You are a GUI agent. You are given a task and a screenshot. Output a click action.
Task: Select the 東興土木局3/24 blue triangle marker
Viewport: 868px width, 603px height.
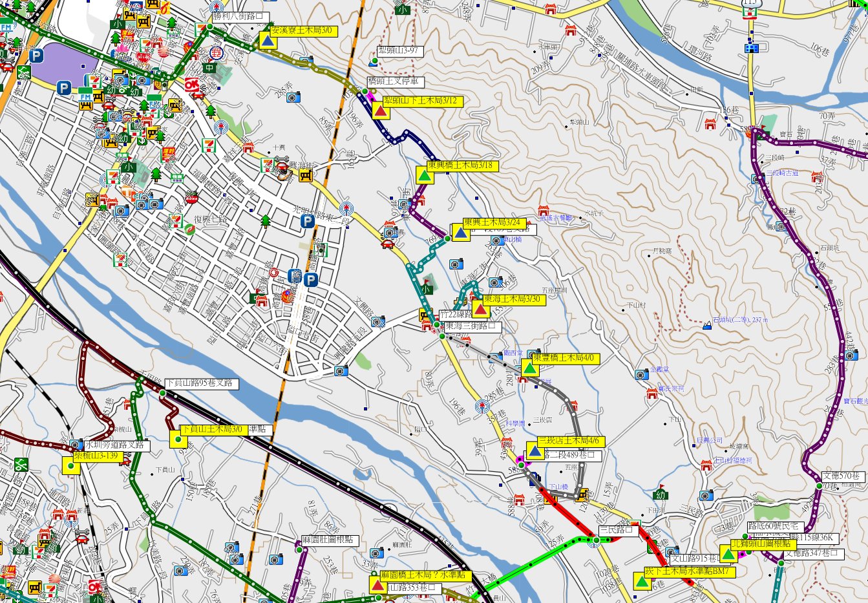coord(460,232)
